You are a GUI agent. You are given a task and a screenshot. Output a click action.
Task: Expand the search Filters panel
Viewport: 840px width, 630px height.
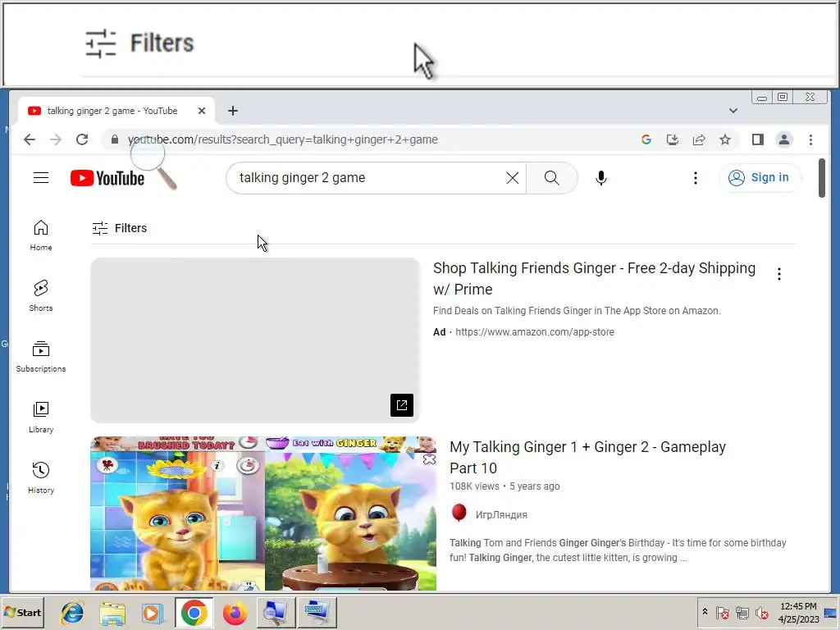pos(120,228)
